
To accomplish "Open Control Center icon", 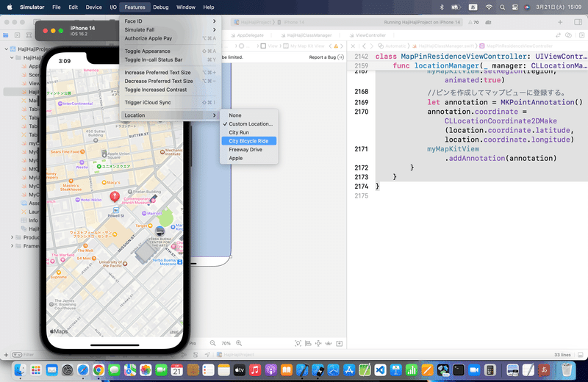I will 515,7.
